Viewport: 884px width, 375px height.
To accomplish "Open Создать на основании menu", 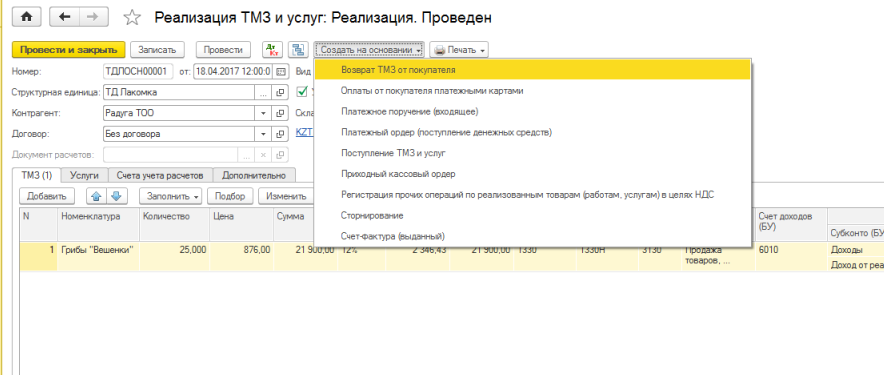I will point(369,50).
